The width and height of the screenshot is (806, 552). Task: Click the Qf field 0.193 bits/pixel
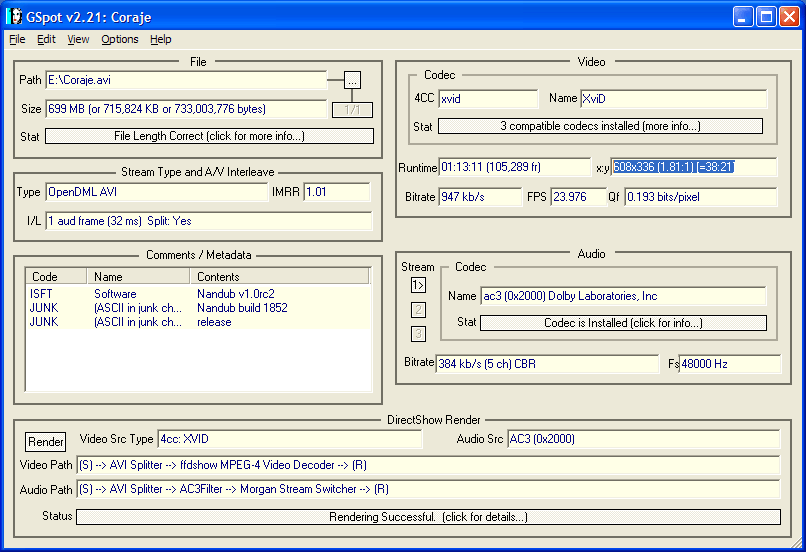700,197
